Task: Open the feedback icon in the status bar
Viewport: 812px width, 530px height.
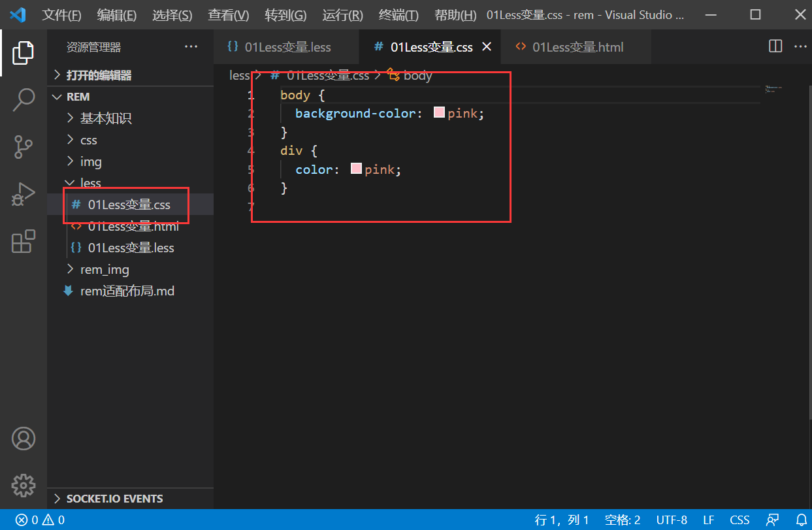Action: click(x=773, y=520)
